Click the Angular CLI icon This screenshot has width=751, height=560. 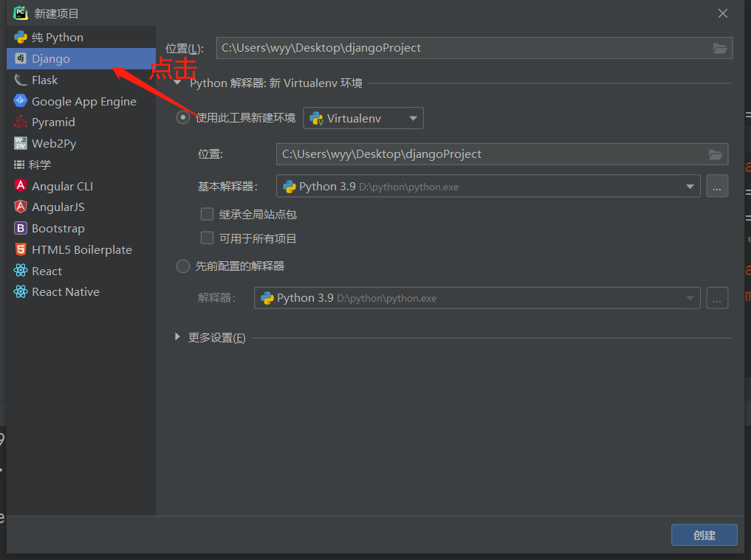pyautogui.click(x=21, y=186)
